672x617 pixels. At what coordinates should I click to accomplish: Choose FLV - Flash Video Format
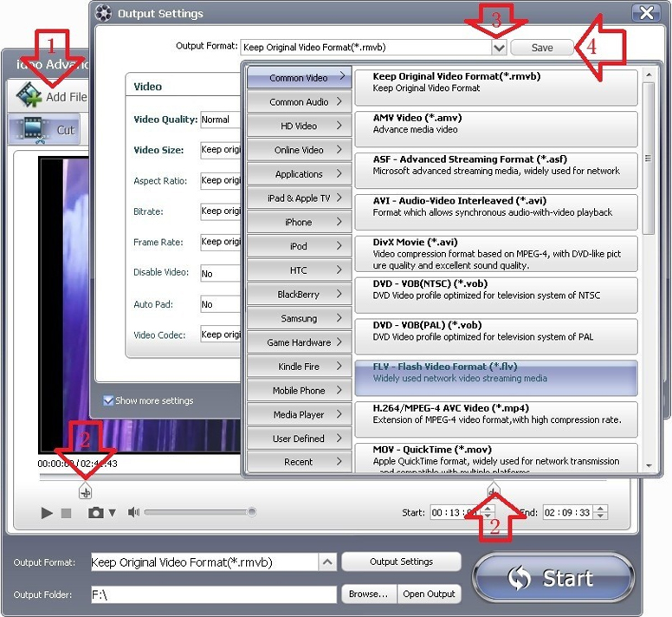[x=495, y=378]
